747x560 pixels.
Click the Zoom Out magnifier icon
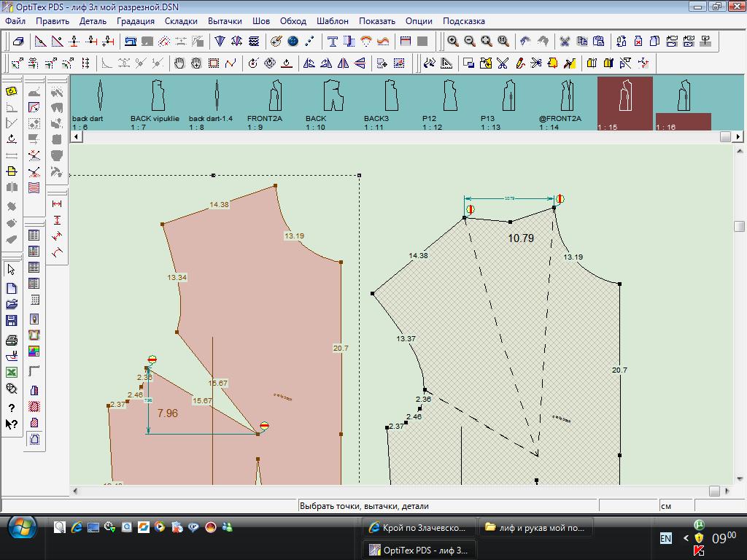[x=470, y=42]
